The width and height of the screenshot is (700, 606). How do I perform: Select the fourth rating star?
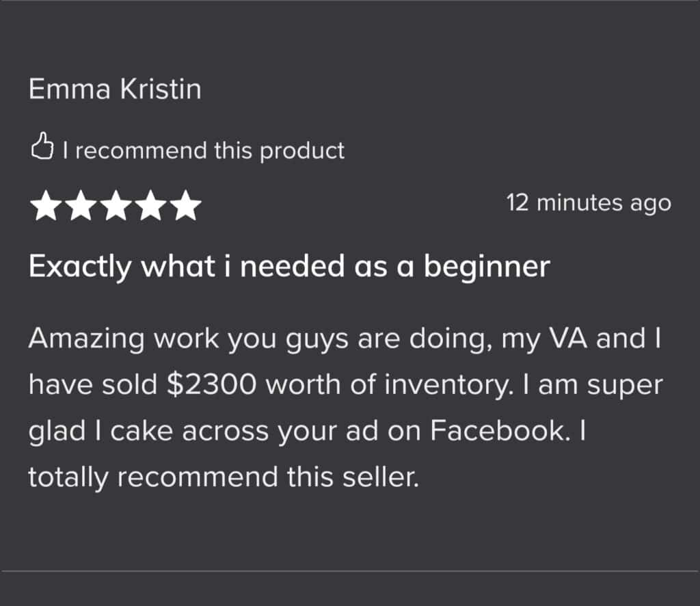tap(150, 207)
